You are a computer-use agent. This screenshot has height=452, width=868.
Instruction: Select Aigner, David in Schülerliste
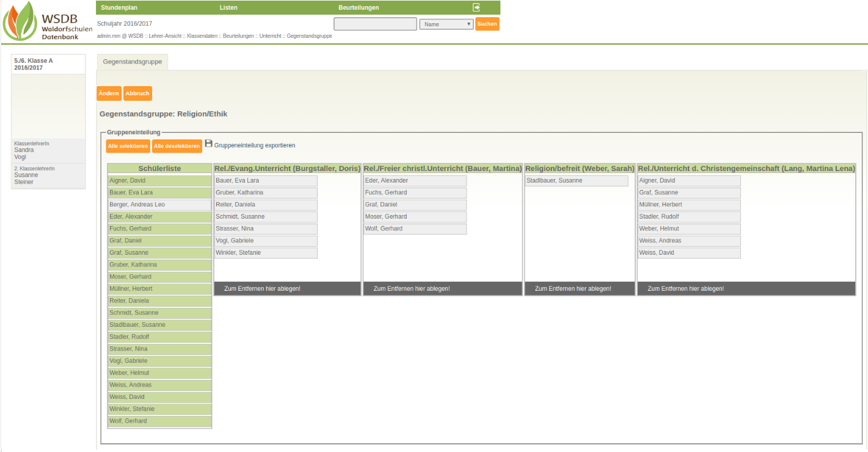pyautogui.click(x=159, y=181)
